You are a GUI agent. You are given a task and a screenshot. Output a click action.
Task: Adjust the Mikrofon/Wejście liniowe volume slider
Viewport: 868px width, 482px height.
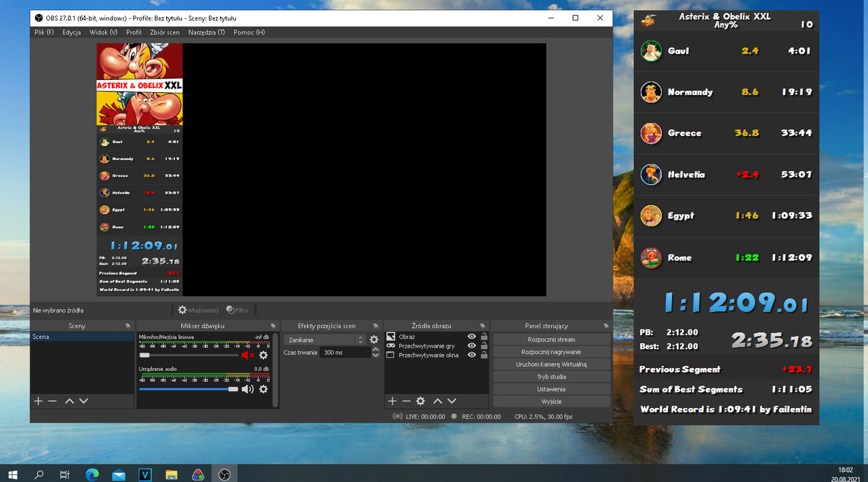pos(189,355)
